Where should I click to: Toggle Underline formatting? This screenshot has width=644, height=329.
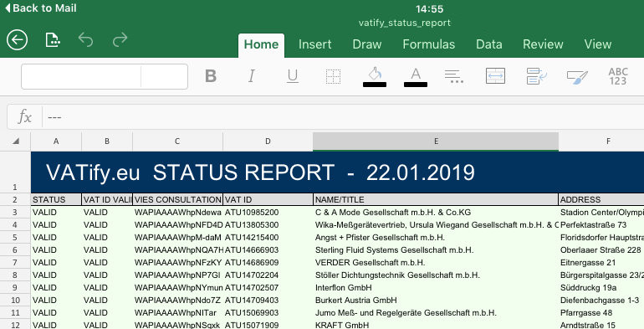click(x=293, y=76)
